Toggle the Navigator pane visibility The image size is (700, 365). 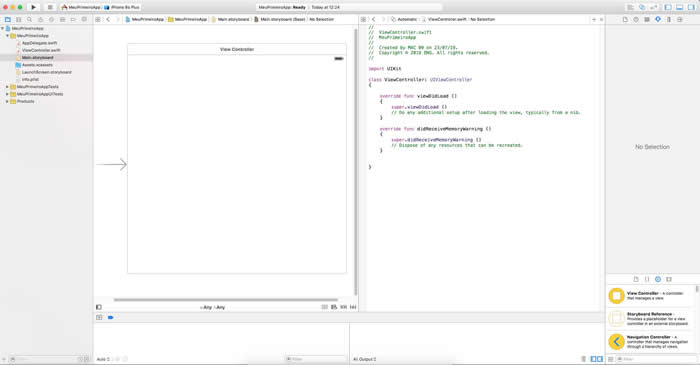click(668, 7)
